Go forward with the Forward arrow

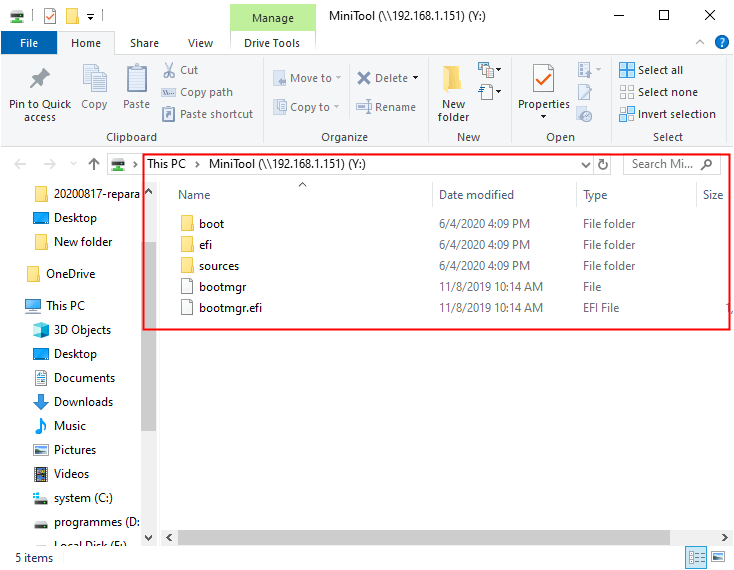coord(50,164)
